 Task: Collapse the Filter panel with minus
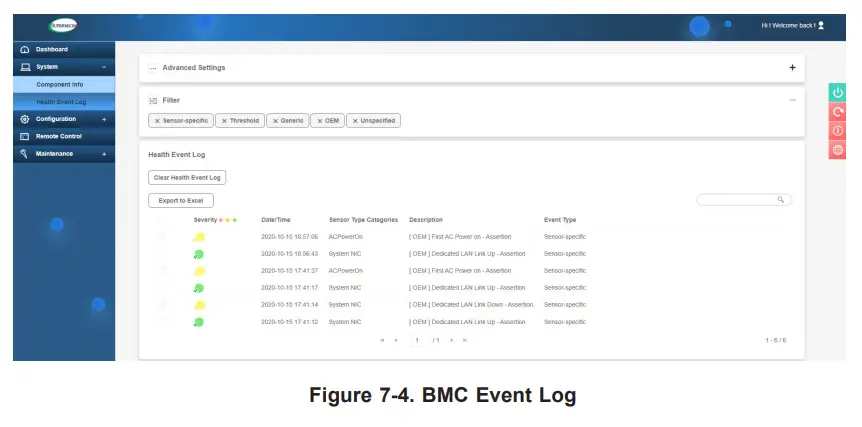click(x=792, y=100)
